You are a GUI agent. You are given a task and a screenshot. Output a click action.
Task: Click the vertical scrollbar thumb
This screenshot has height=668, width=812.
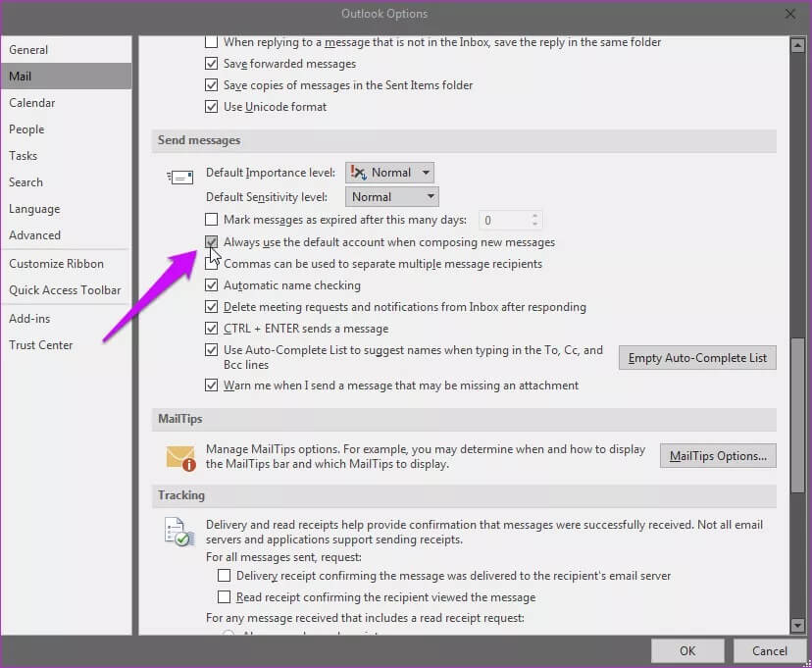(x=797, y=415)
